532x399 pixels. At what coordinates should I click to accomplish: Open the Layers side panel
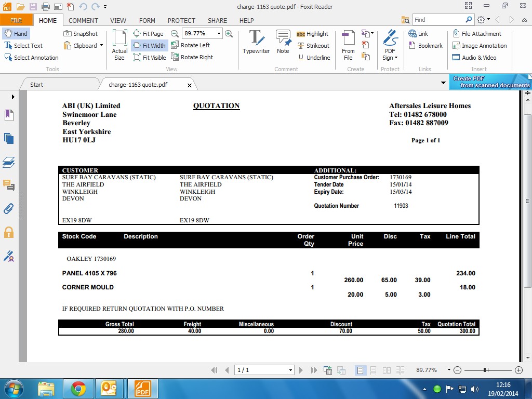(x=9, y=162)
